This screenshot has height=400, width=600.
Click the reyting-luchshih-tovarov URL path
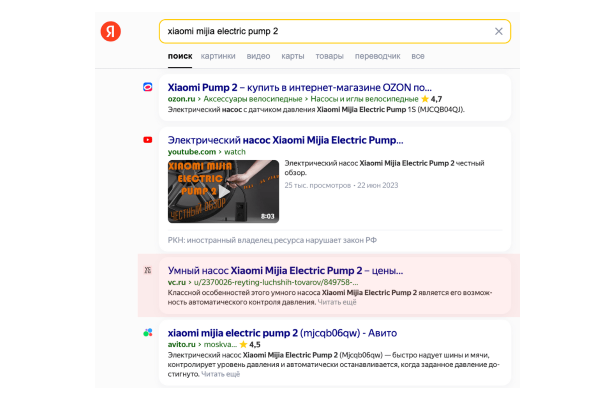click(x=276, y=282)
